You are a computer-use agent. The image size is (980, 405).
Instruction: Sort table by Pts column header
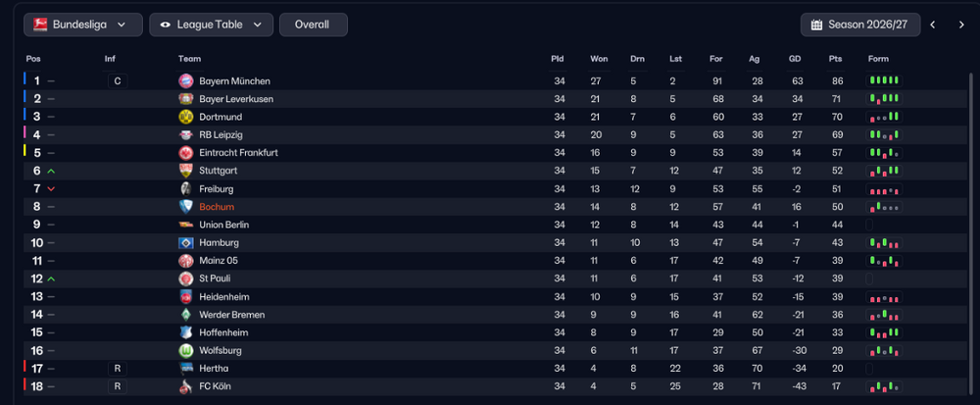(836, 59)
